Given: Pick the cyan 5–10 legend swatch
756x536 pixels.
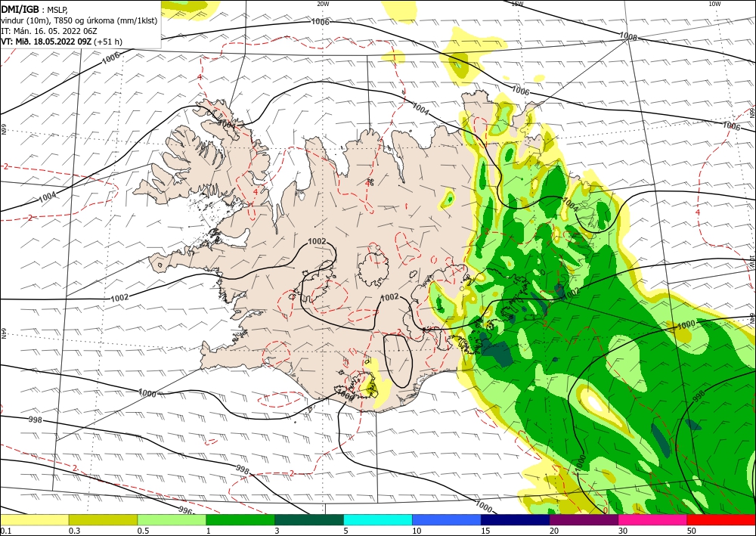Looking at the screenshot, I should point(378,519).
